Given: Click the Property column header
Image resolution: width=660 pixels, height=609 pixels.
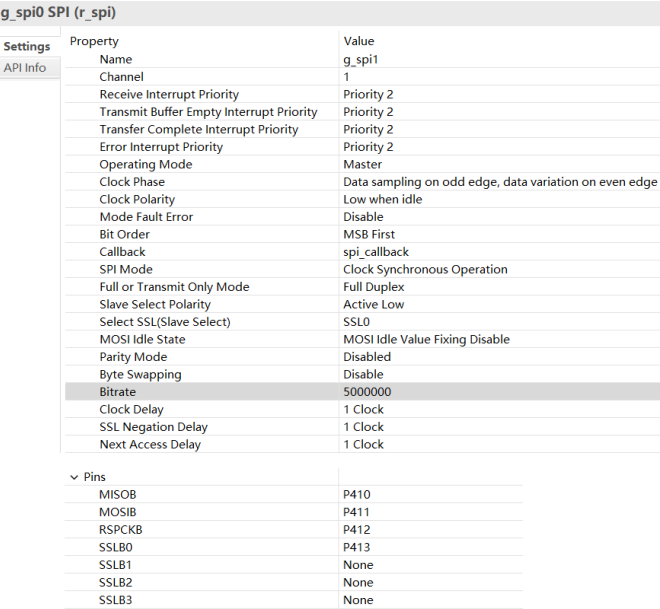Looking at the screenshot, I should tap(94, 41).
